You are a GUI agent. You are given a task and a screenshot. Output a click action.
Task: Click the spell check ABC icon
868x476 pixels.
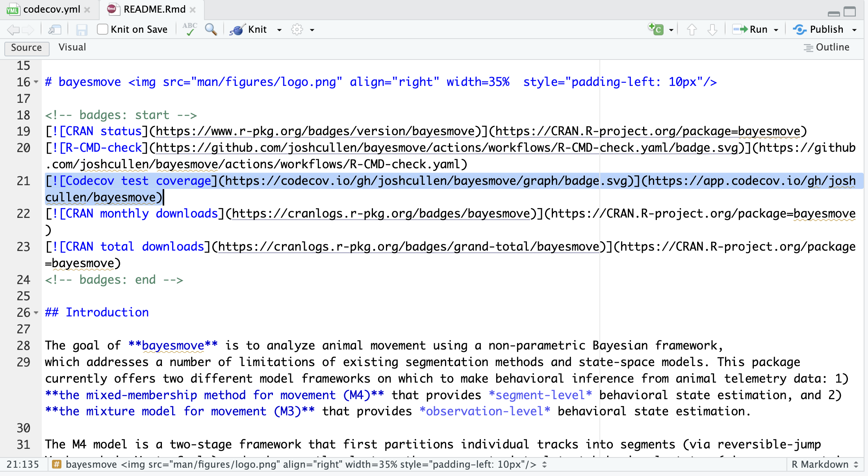tap(190, 30)
